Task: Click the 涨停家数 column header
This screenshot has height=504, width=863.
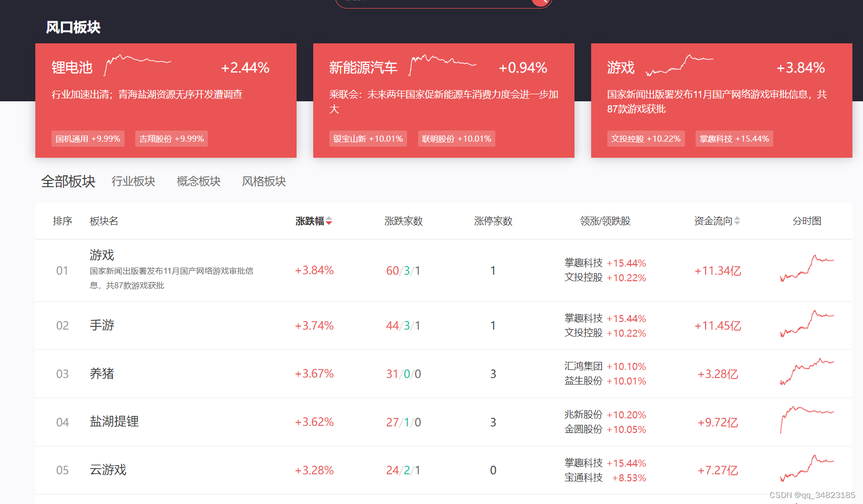Action: tap(493, 221)
